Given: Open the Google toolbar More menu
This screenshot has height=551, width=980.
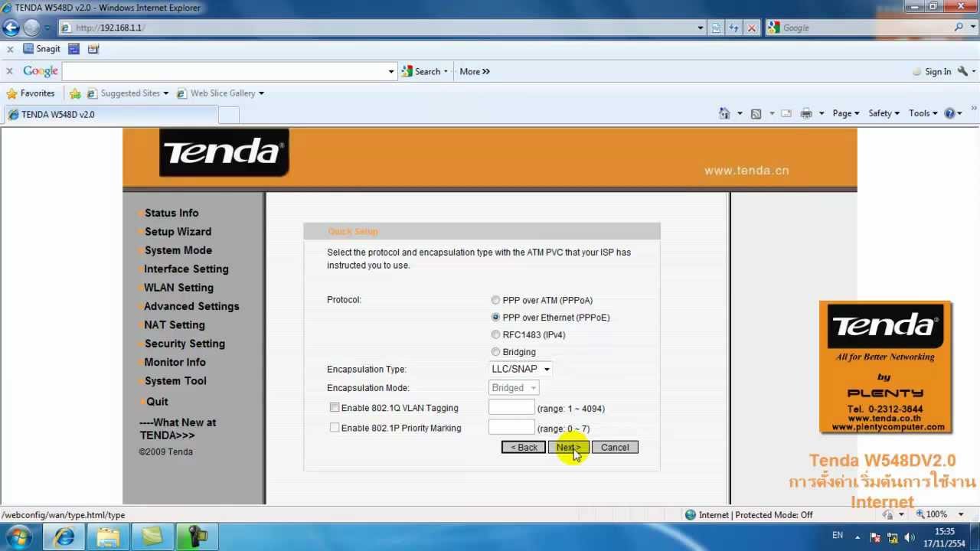Looking at the screenshot, I should (x=475, y=71).
